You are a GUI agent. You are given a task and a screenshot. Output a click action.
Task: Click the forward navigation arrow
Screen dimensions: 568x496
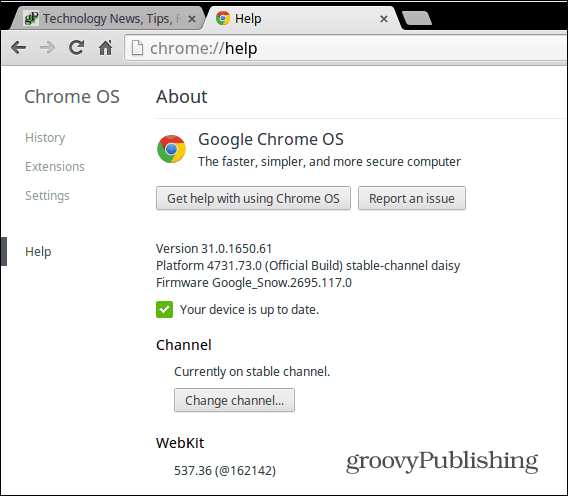pos(47,47)
